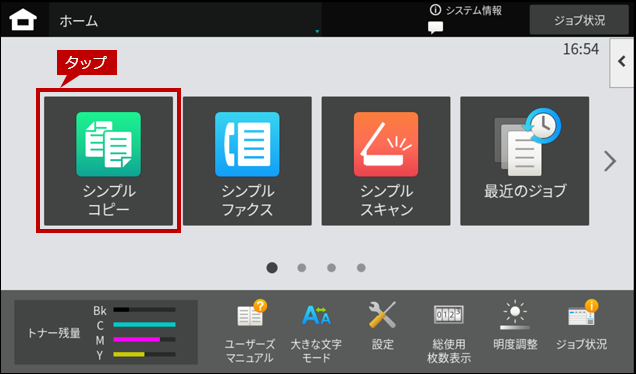This screenshot has width=636, height=374.
Task: Open 最近のジョブ recent jobs tile
Action: 524,161
